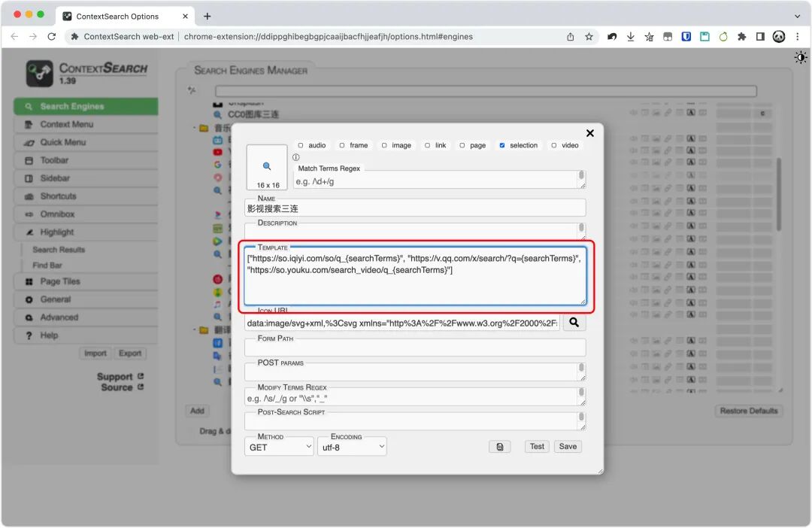Open the Chrome three-dot menu
The height and width of the screenshot is (528, 812).
click(x=798, y=37)
